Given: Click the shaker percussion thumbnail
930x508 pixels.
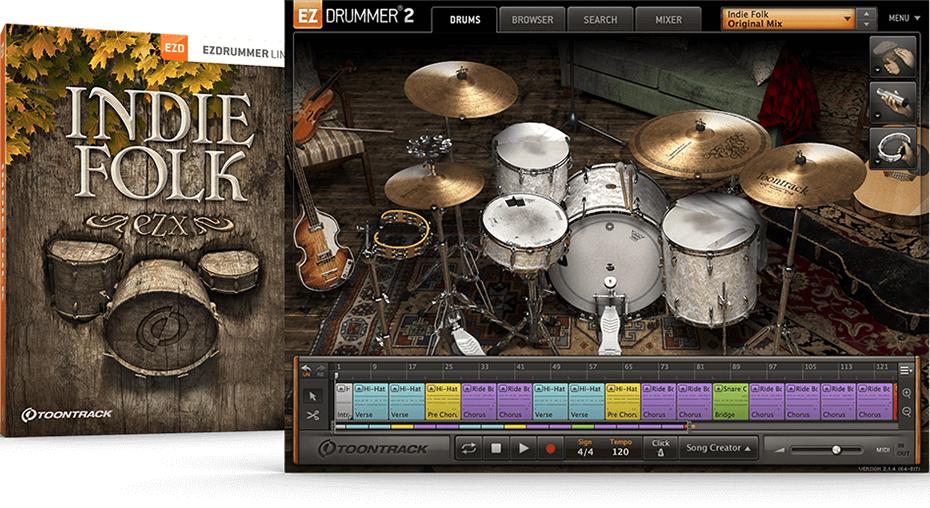Looking at the screenshot, I should 893,102.
